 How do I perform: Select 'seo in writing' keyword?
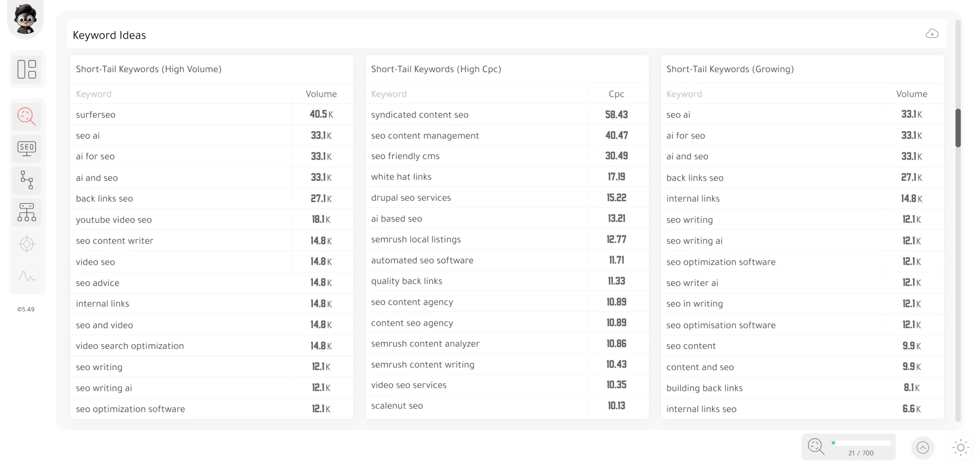point(694,304)
